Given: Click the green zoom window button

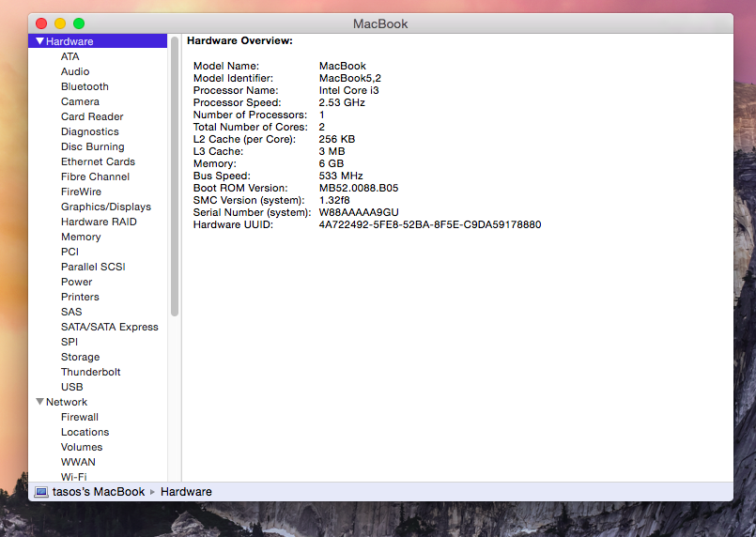Looking at the screenshot, I should (x=79, y=23).
